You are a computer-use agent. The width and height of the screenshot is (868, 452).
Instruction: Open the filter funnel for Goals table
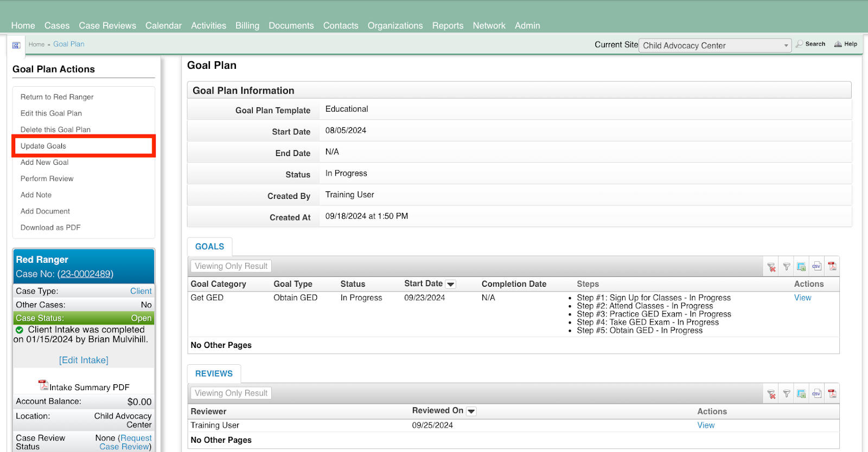(786, 267)
